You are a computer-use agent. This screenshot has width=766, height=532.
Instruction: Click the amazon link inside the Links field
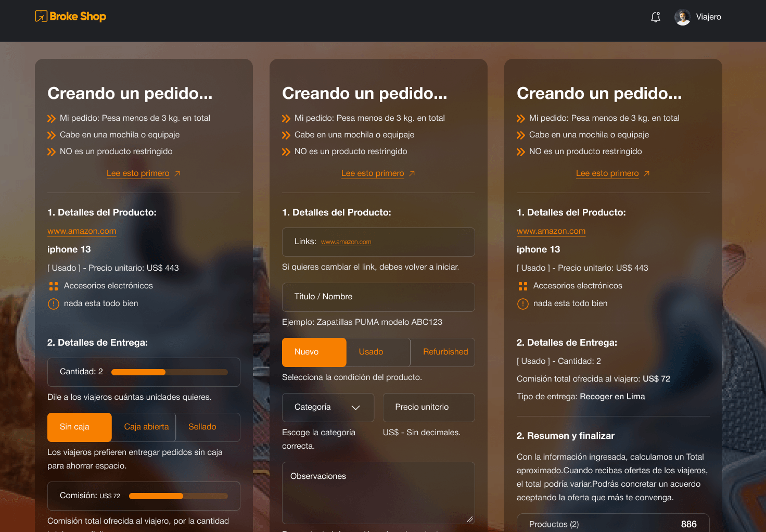[x=346, y=242]
